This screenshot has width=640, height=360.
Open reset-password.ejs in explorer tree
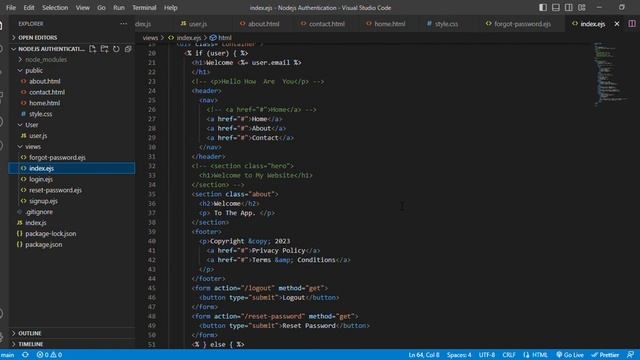coord(55,190)
